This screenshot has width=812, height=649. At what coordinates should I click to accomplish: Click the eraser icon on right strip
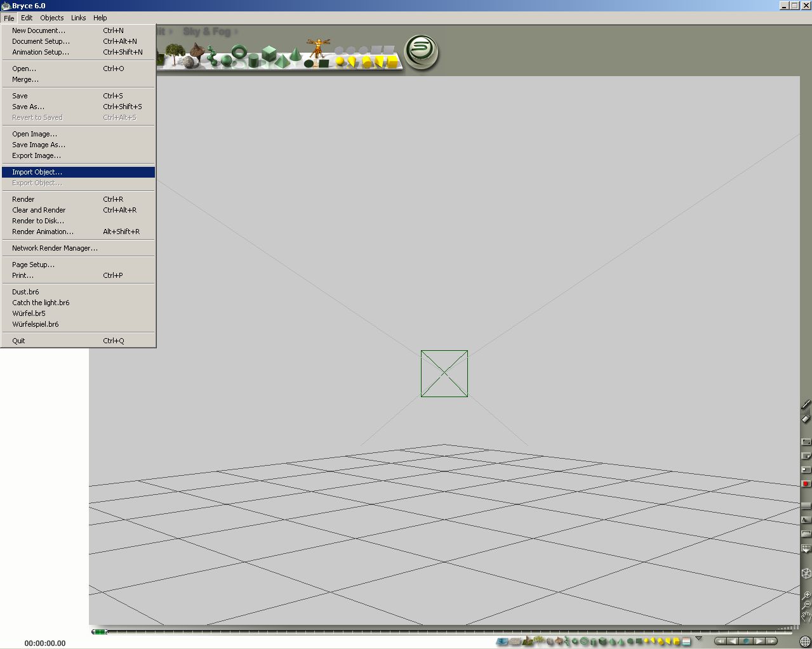click(806, 418)
